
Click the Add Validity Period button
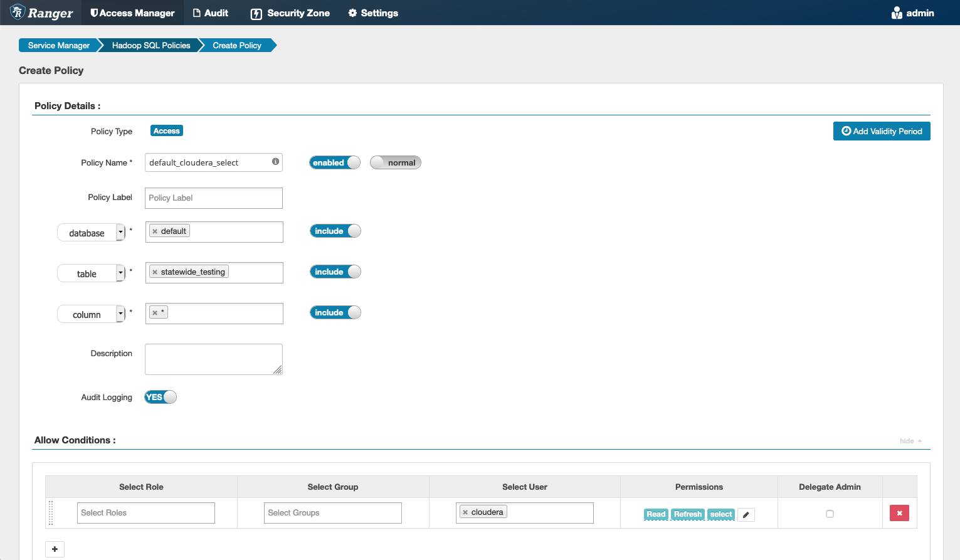tap(881, 131)
